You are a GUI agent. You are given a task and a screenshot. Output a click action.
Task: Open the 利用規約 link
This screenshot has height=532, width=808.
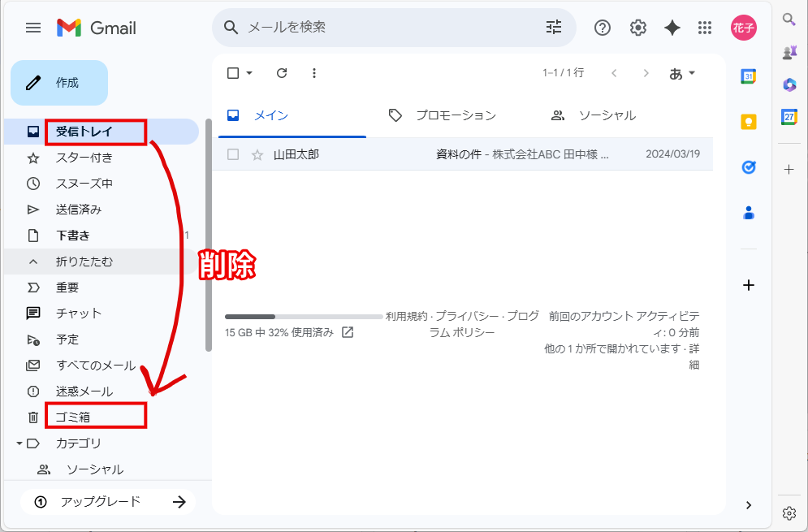point(410,316)
